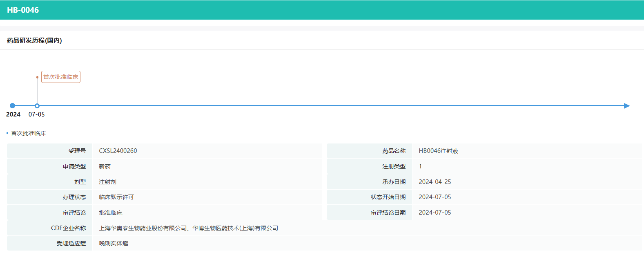Image resolution: width=644 pixels, height=253 pixels.
Task: Click the small orange dot beside the tag
Action: pyautogui.click(x=37, y=77)
